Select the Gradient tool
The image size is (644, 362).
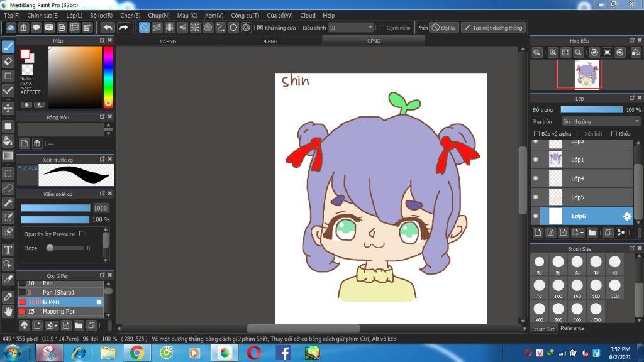(x=8, y=156)
